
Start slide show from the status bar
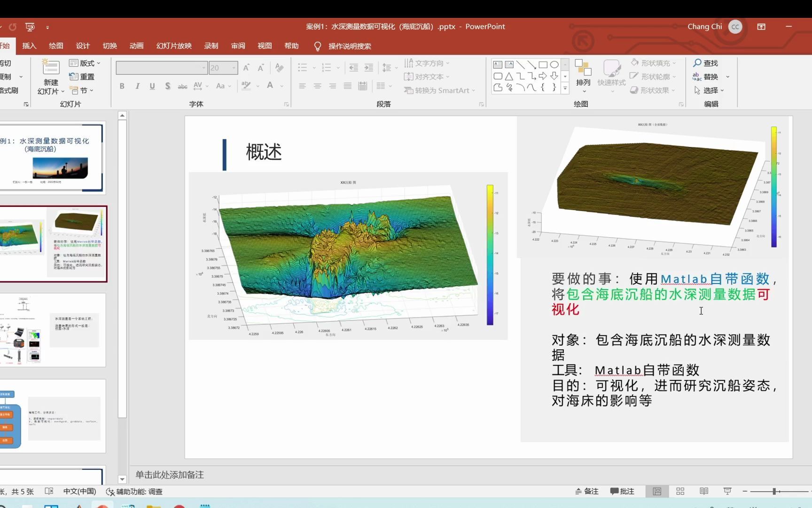[727, 491]
